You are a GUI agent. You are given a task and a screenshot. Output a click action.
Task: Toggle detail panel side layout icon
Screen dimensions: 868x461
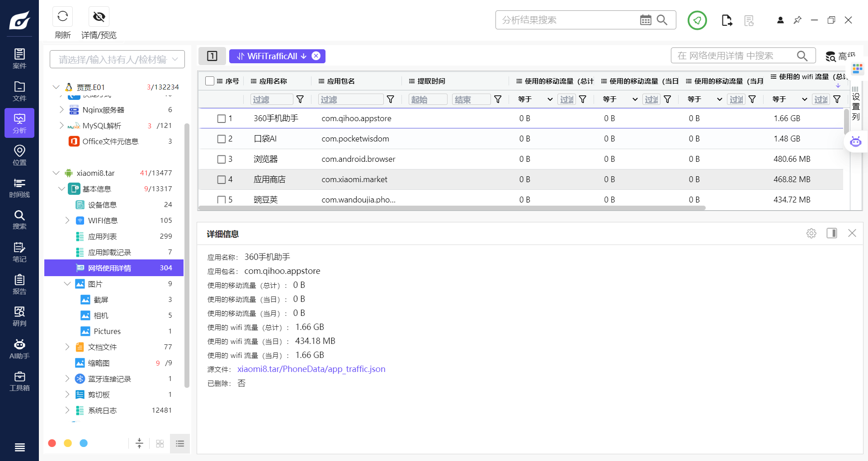(x=832, y=233)
